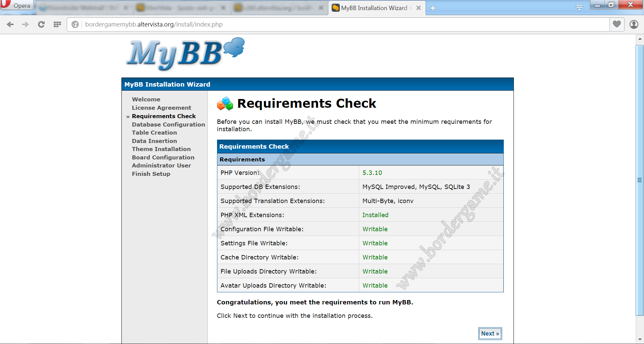Close the third blurred browser tab
Viewport: 644px width, 344px height.
coord(321,8)
